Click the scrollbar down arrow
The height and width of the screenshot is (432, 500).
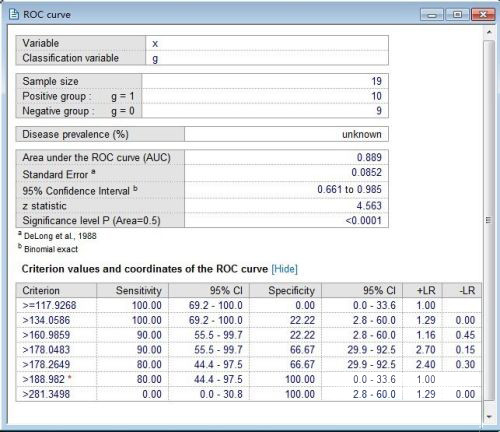(489, 416)
